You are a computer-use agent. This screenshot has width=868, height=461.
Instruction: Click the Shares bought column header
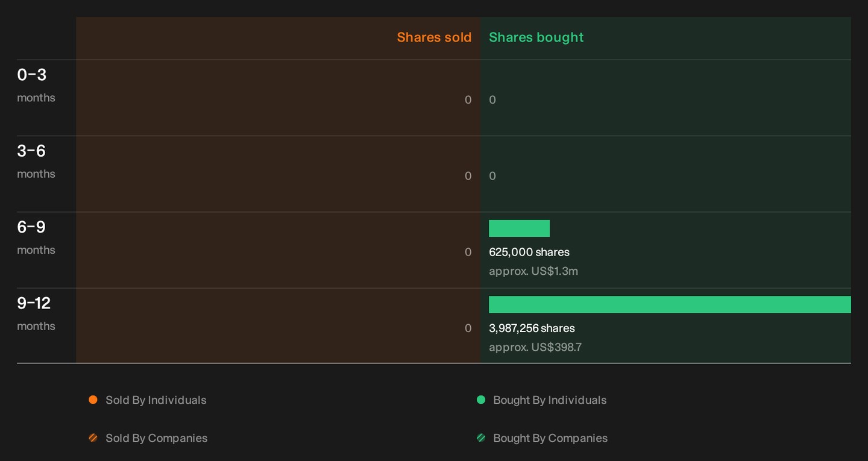tap(536, 37)
